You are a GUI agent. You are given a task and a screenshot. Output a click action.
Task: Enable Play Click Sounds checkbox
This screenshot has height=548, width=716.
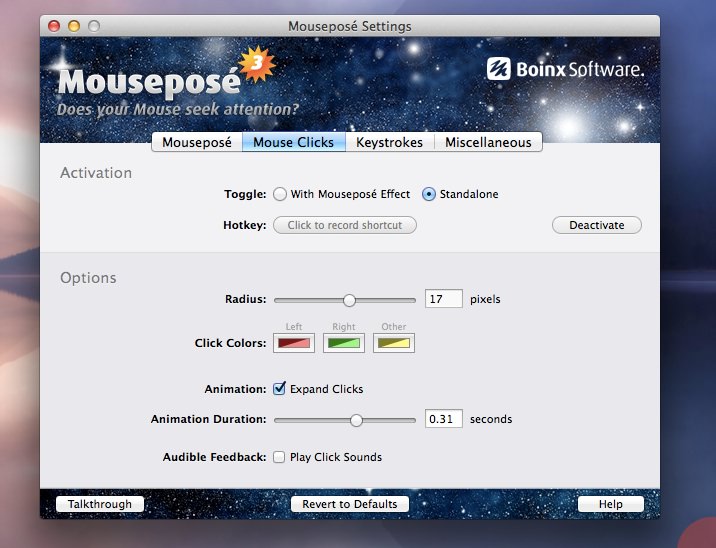[279, 457]
